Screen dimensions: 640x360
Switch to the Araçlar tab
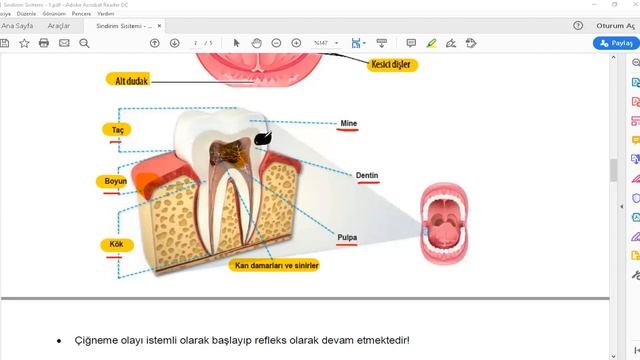(59, 26)
